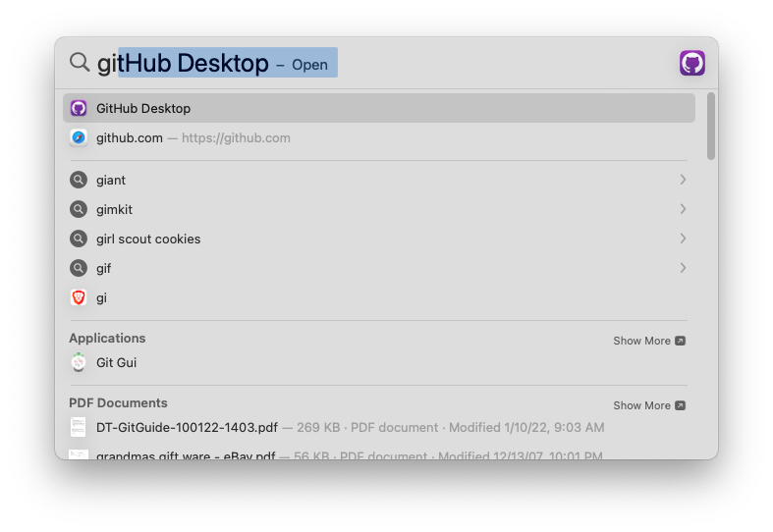
Task: Select the gimkit search suggestion
Action: pos(378,209)
